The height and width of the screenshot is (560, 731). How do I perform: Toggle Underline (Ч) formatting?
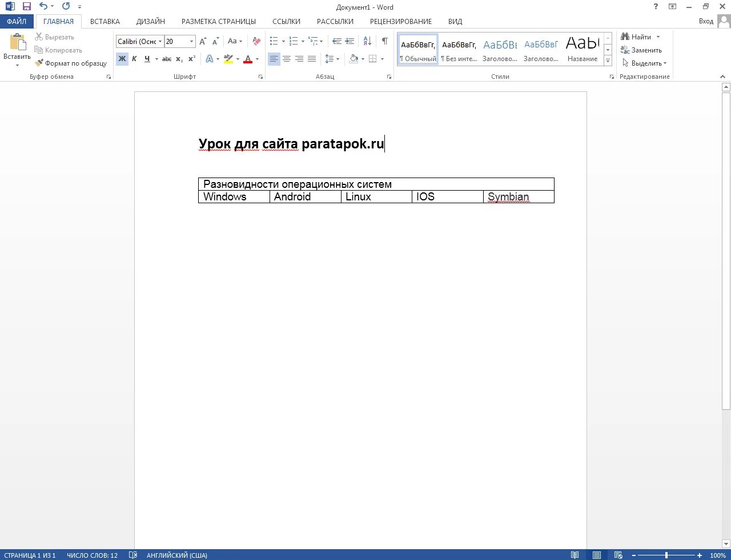click(147, 59)
